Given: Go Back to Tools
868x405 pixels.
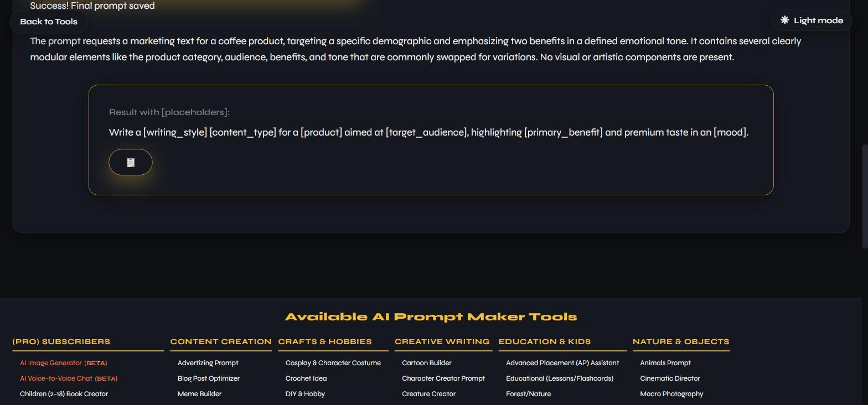Looking at the screenshot, I should point(49,22).
